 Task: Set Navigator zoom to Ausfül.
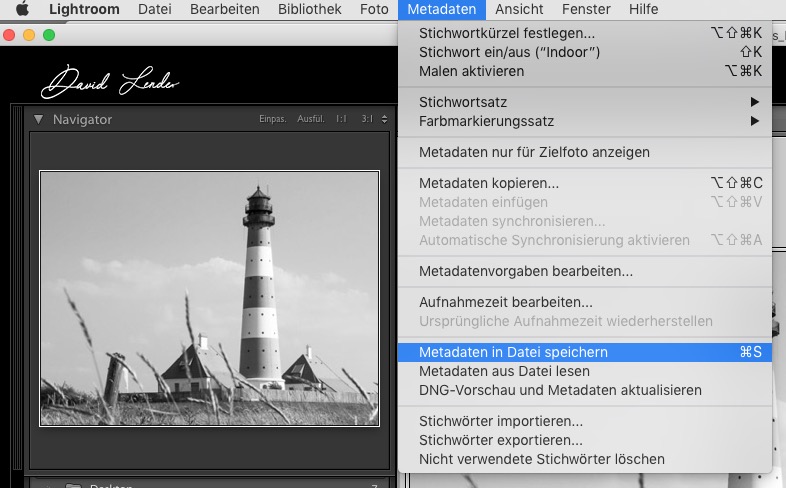coord(311,119)
